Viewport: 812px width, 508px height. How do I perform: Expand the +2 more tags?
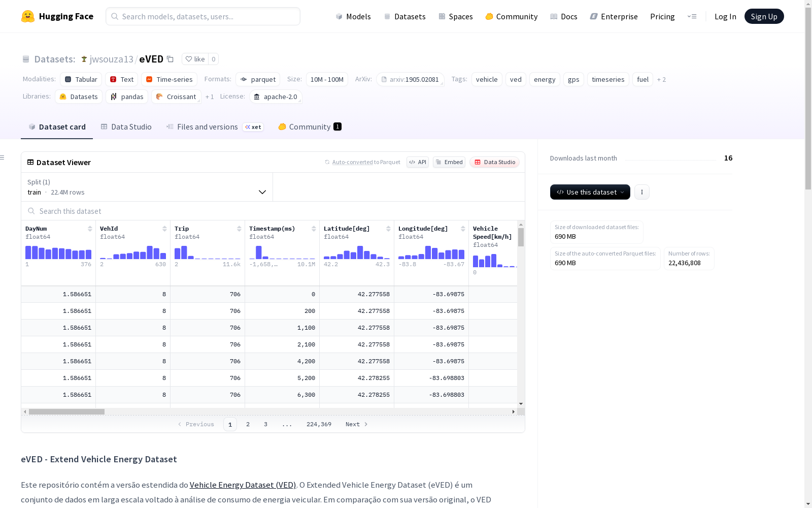[x=661, y=79]
